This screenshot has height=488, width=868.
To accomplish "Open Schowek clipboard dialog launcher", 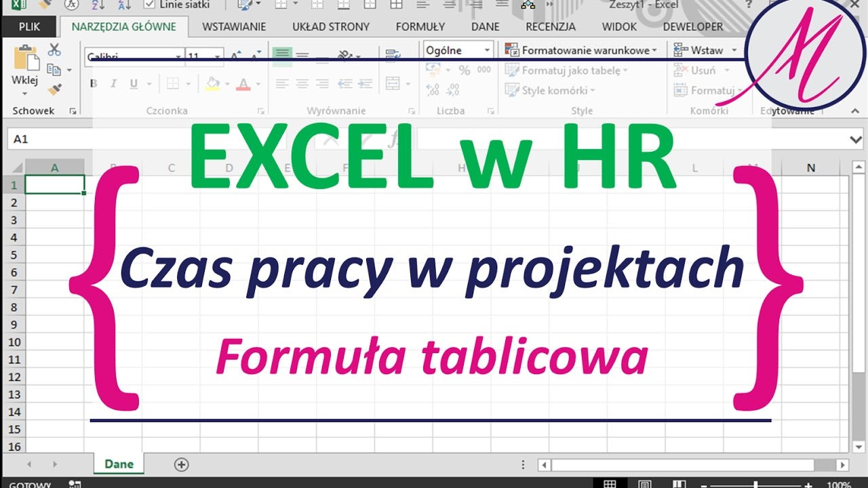I will pos(73,110).
